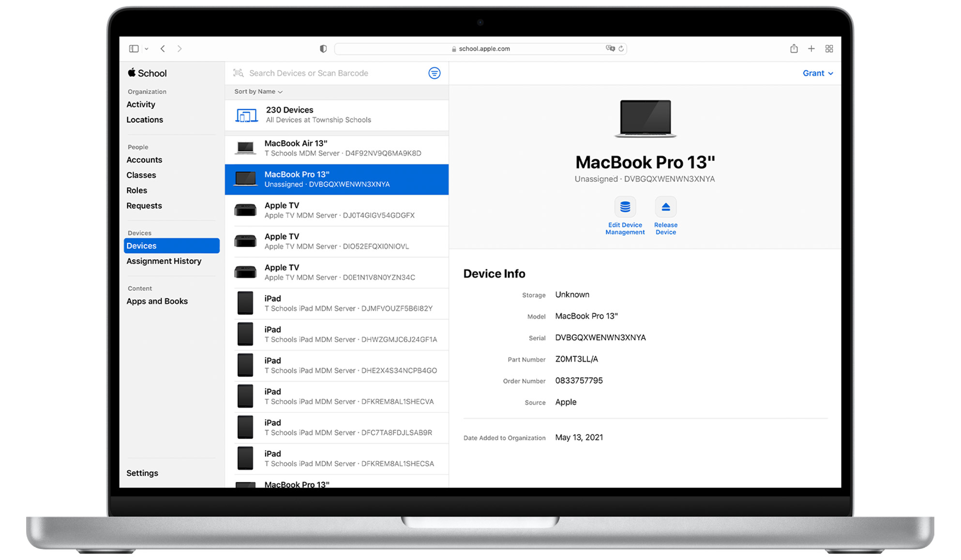Open the search filter options icon
The width and height of the screenshot is (961, 560).
(435, 73)
